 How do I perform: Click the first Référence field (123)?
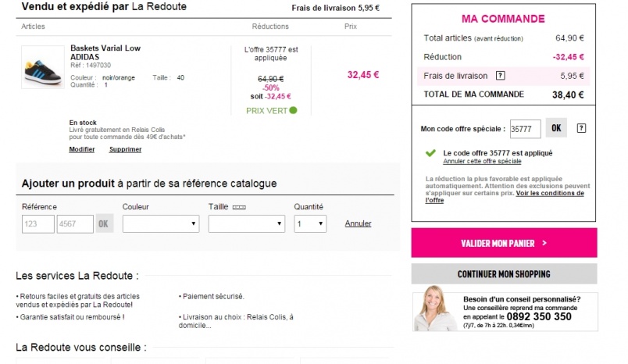(38, 224)
